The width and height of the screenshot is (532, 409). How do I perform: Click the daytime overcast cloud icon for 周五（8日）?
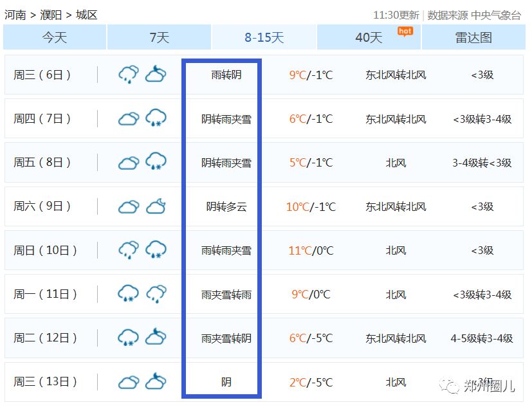coord(129,162)
